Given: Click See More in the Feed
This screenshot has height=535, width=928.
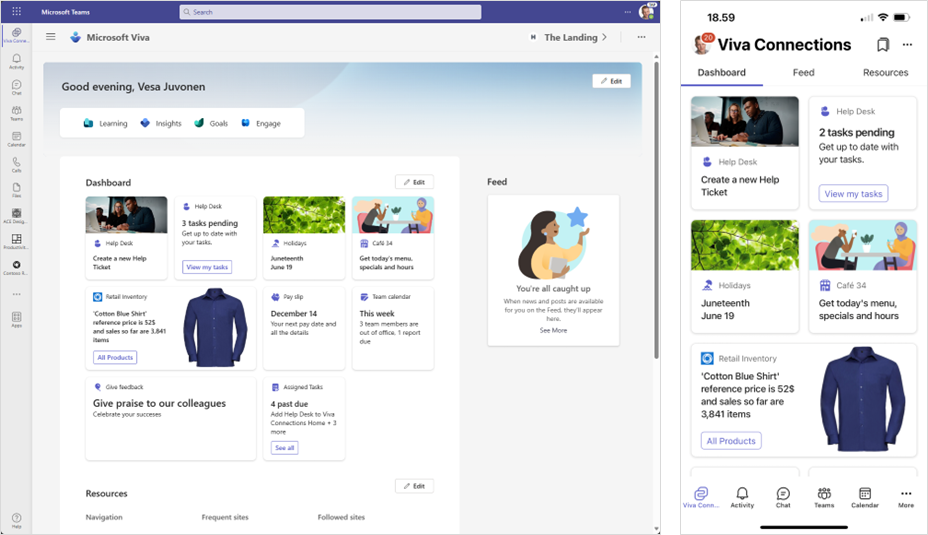Looking at the screenshot, I should coord(553,330).
